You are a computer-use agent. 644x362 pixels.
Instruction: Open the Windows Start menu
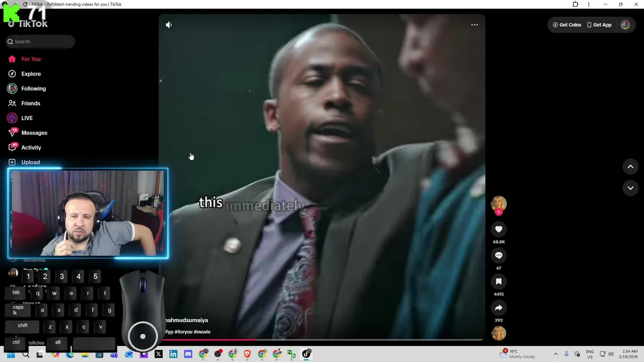tap(11, 354)
